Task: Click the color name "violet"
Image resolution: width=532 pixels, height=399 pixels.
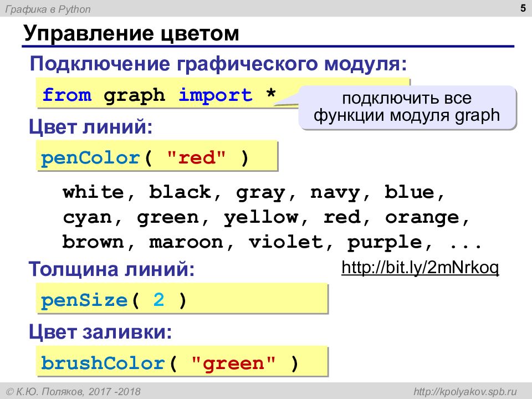Action: click(285, 242)
